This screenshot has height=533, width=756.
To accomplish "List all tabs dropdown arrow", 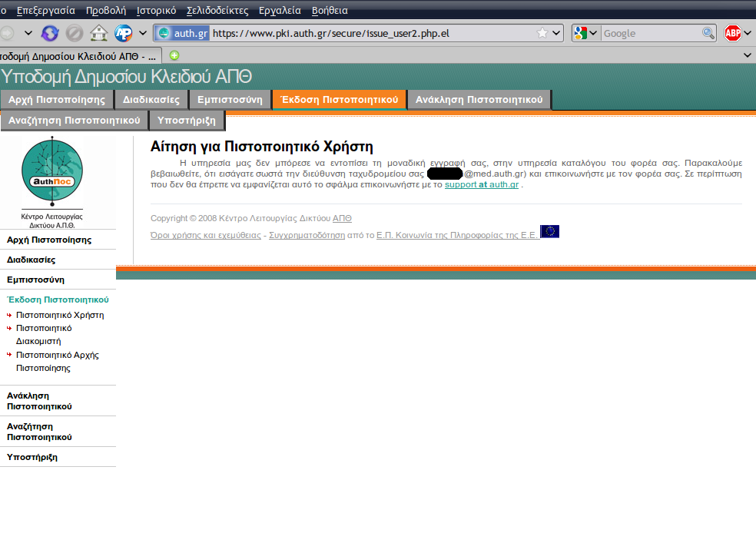I will [748, 55].
